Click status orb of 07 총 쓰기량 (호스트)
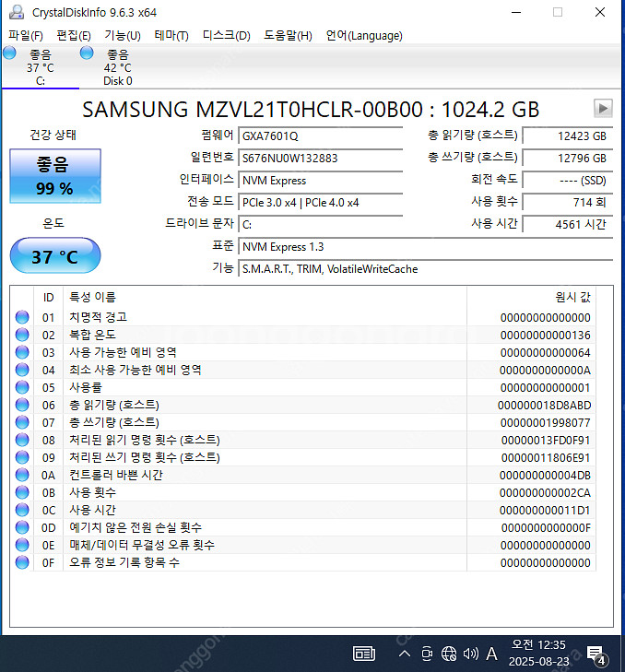The image size is (625, 672). [22, 422]
